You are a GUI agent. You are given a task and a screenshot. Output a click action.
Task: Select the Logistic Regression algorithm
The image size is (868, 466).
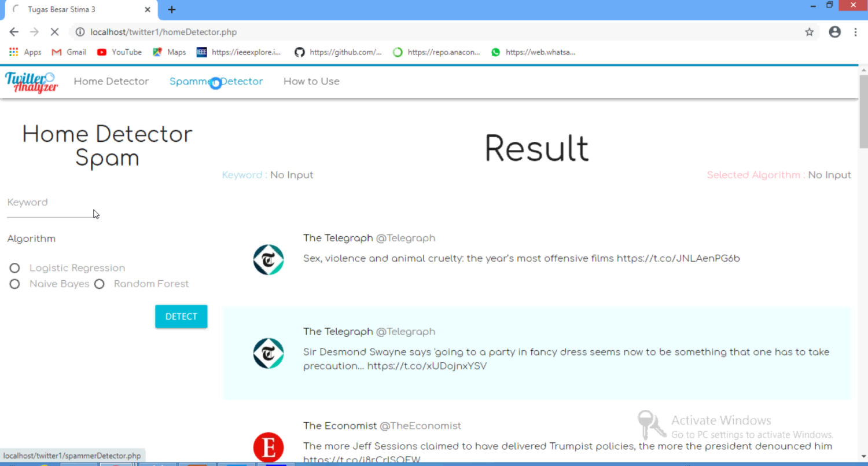click(14, 267)
